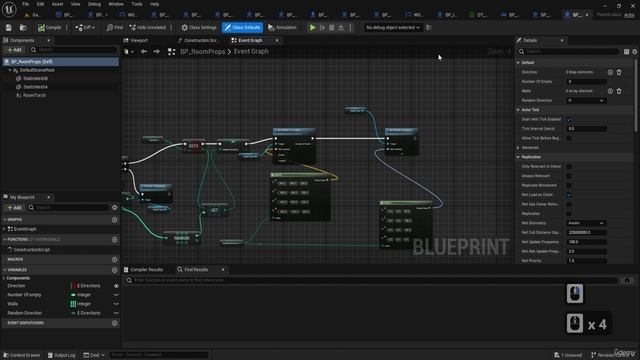Delete all Direction map elements
640x360 pixels.
coord(619,72)
